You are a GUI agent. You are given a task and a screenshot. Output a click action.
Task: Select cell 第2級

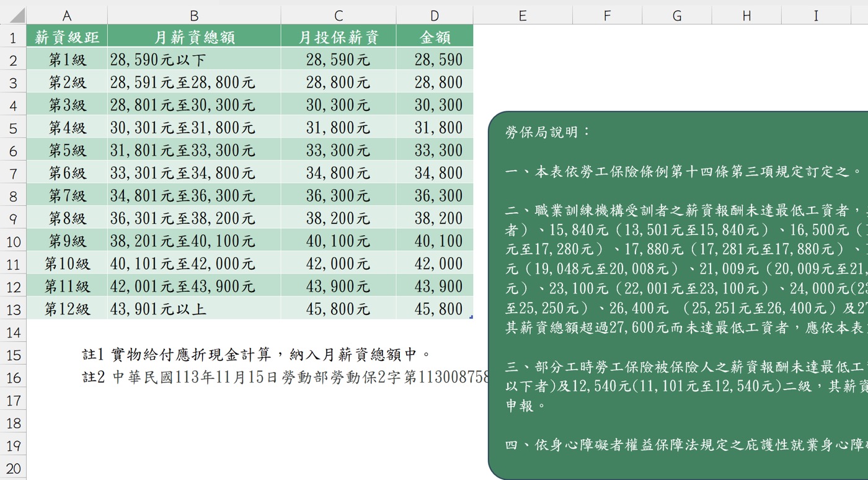67,82
